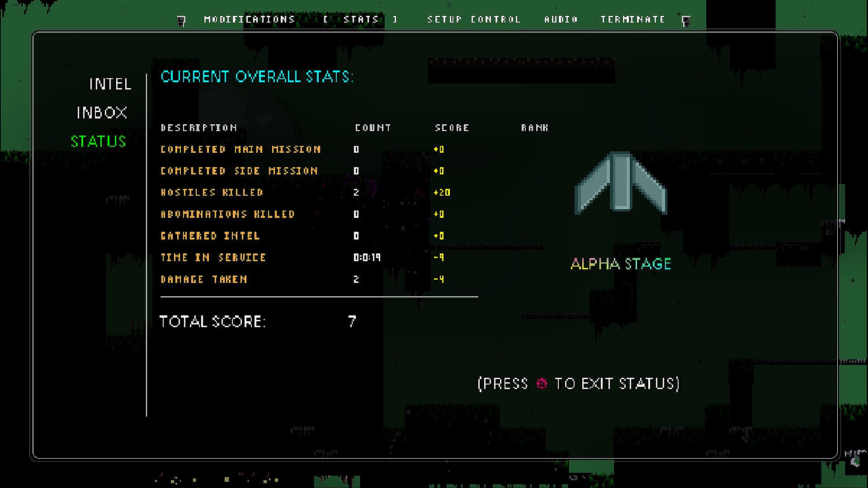Click the pink button icon in exit prompt
868x488 pixels.
point(542,384)
